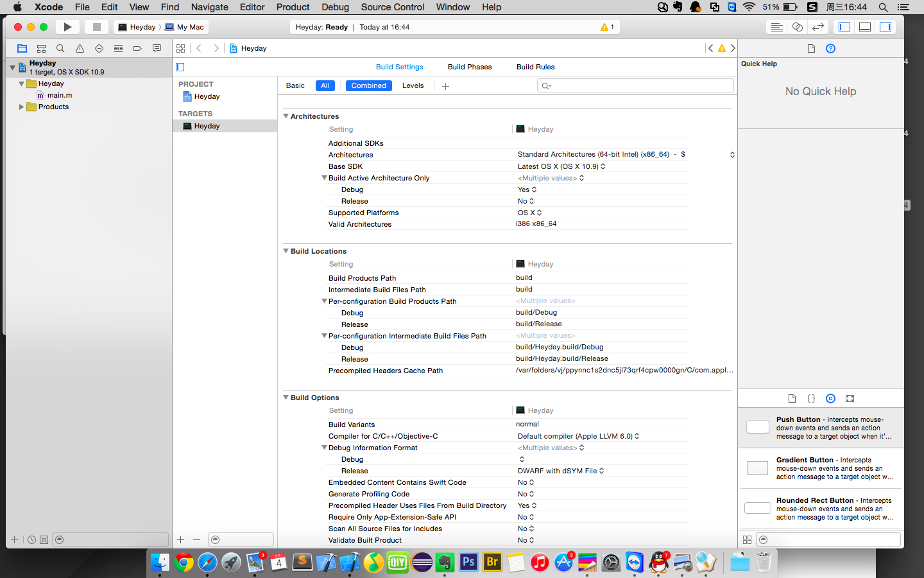924x578 pixels.
Task: Select the Version editor mode
Action: [x=817, y=27]
